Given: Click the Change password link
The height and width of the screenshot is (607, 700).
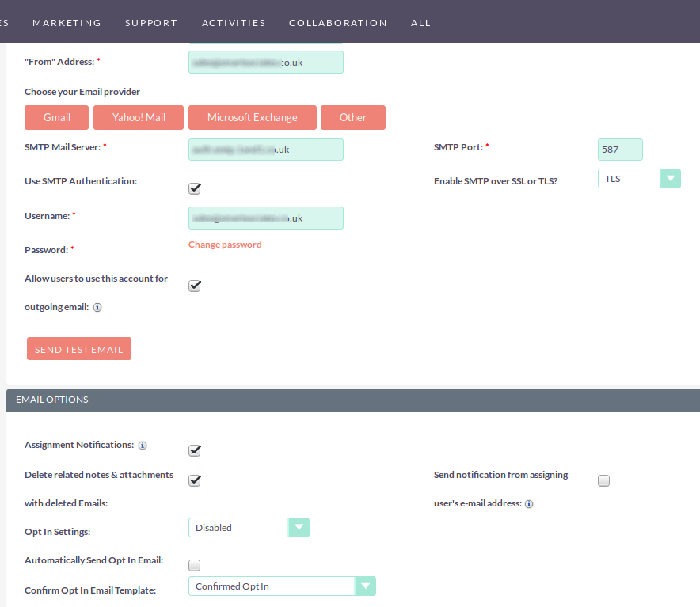Looking at the screenshot, I should click(x=224, y=245).
